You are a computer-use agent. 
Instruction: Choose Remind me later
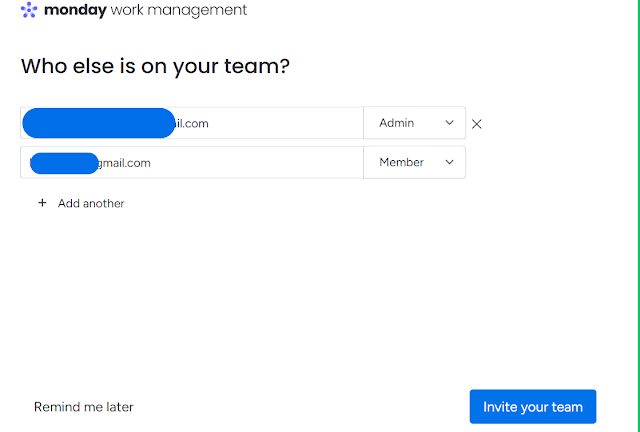pos(84,407)
